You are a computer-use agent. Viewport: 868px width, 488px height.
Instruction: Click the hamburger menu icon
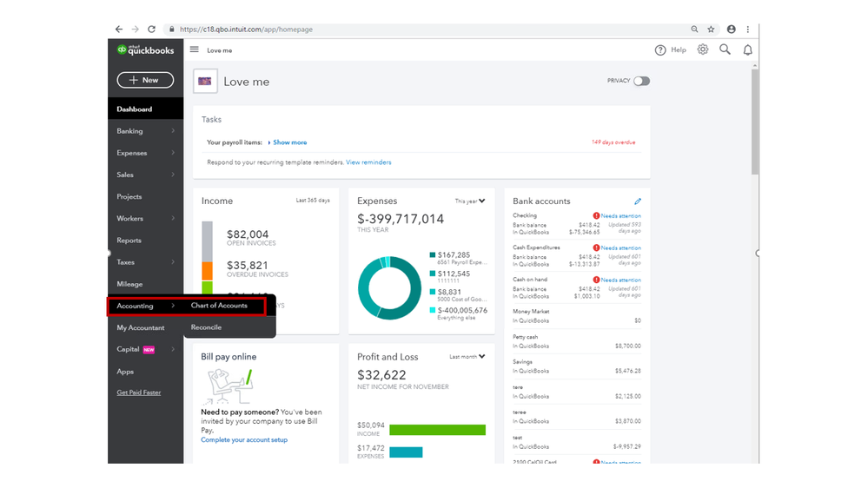(x=195, y=49)
